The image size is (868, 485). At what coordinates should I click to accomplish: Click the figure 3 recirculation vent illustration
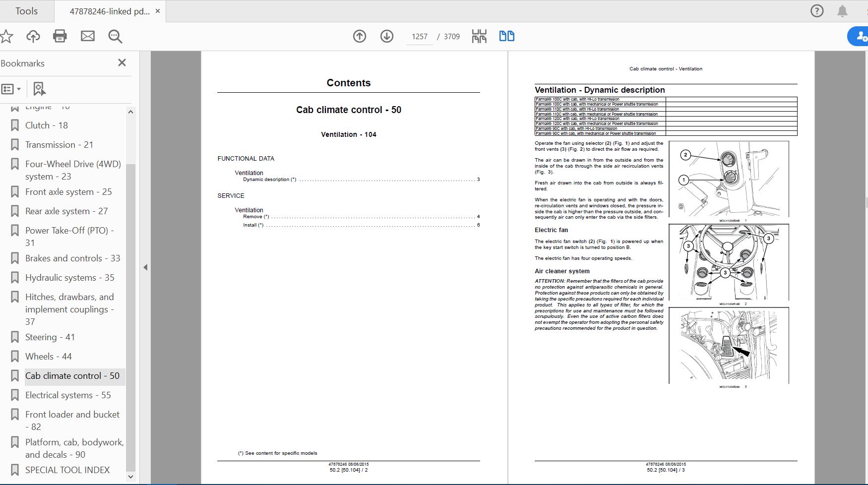(x=729, y=345)
